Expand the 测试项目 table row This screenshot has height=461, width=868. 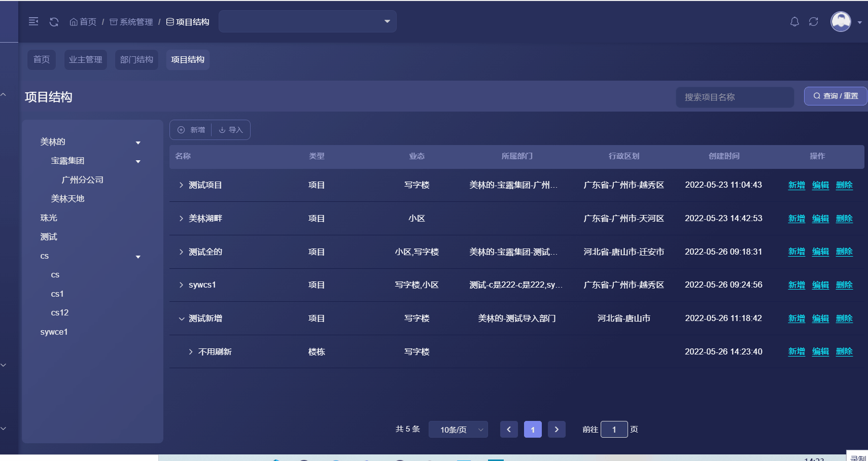[182, 185]
